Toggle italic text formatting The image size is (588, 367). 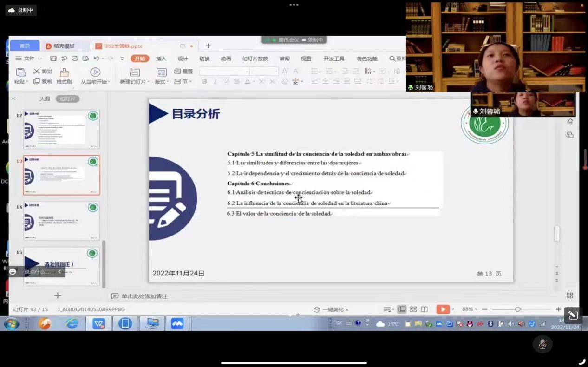[x=215, y=81]
